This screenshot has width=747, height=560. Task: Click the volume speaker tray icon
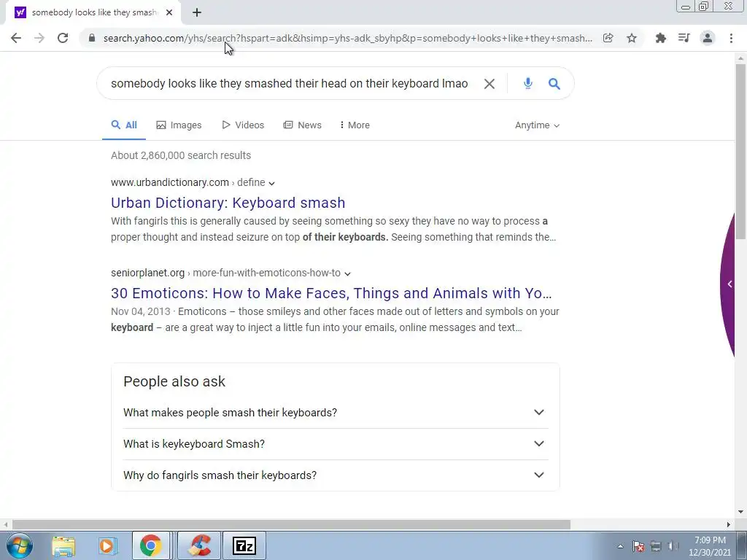click(673, 546)
